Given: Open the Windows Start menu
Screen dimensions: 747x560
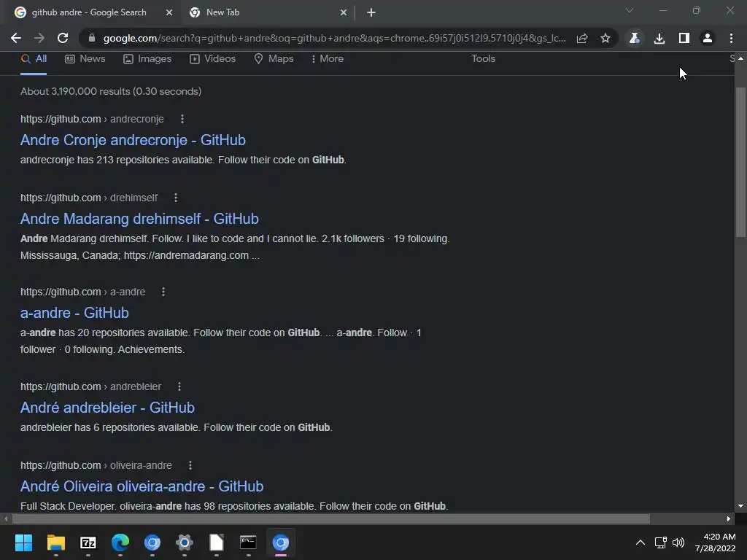Looking at the screenshot, I should point(23,542).
